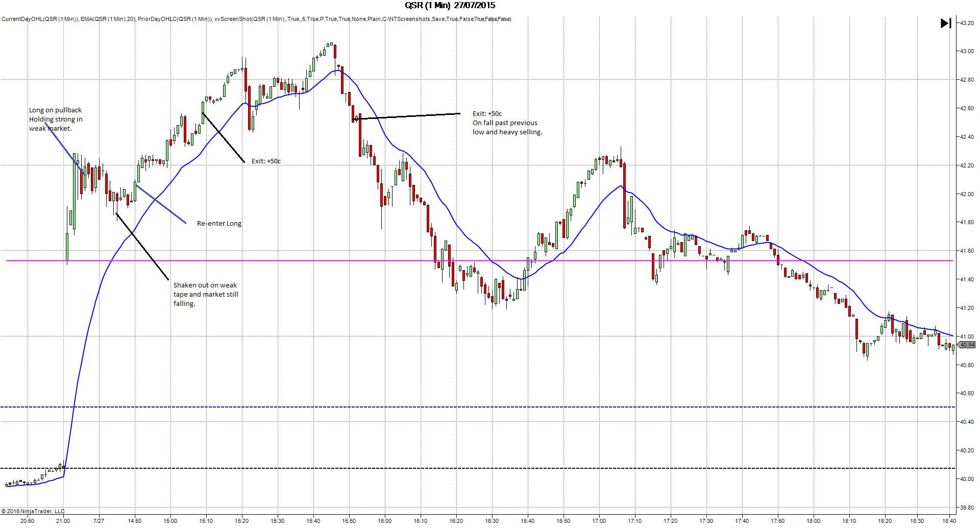Click the 41.60 price axis label
The height and width of the screenshot is (528, 980).
(x=967, y=251)
